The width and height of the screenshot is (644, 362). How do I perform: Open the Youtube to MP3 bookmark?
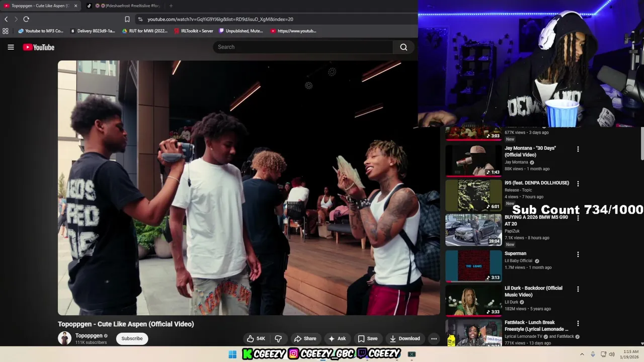(40, 31)
